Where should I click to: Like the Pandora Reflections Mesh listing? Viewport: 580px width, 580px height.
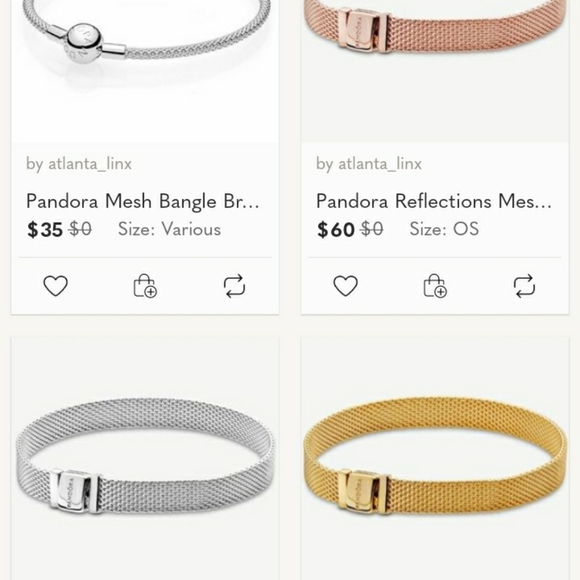(345, 286)
